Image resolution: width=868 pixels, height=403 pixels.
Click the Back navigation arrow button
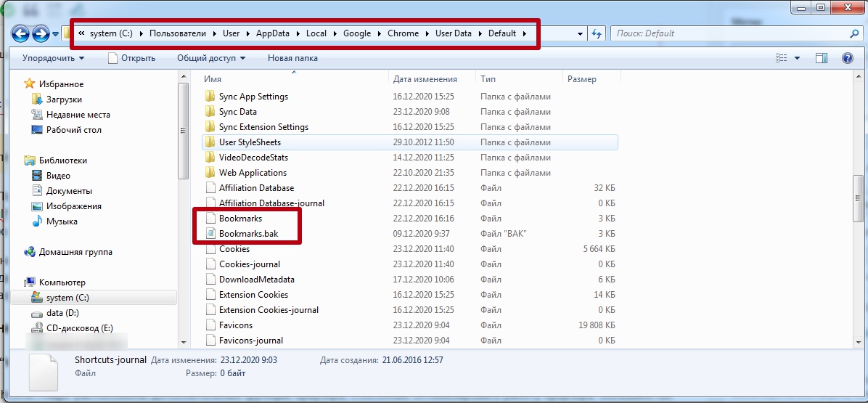21,33
